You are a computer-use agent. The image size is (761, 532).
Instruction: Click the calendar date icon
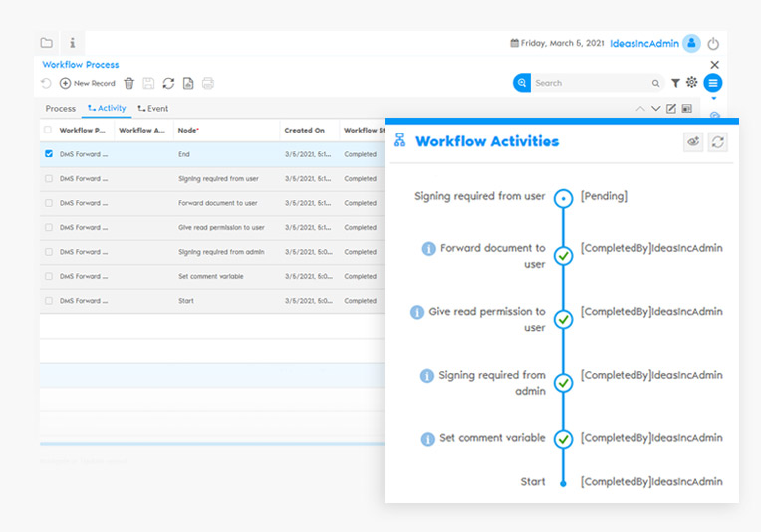click(514, 43)
